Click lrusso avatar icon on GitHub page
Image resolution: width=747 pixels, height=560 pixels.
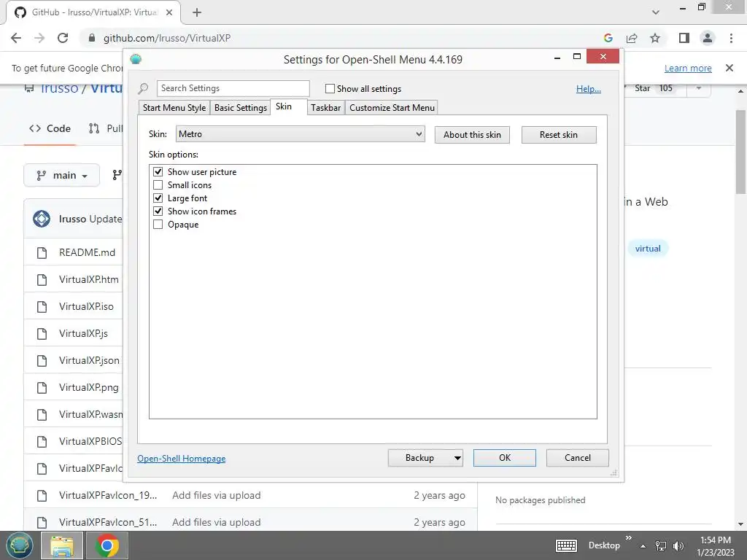[42, 219]
